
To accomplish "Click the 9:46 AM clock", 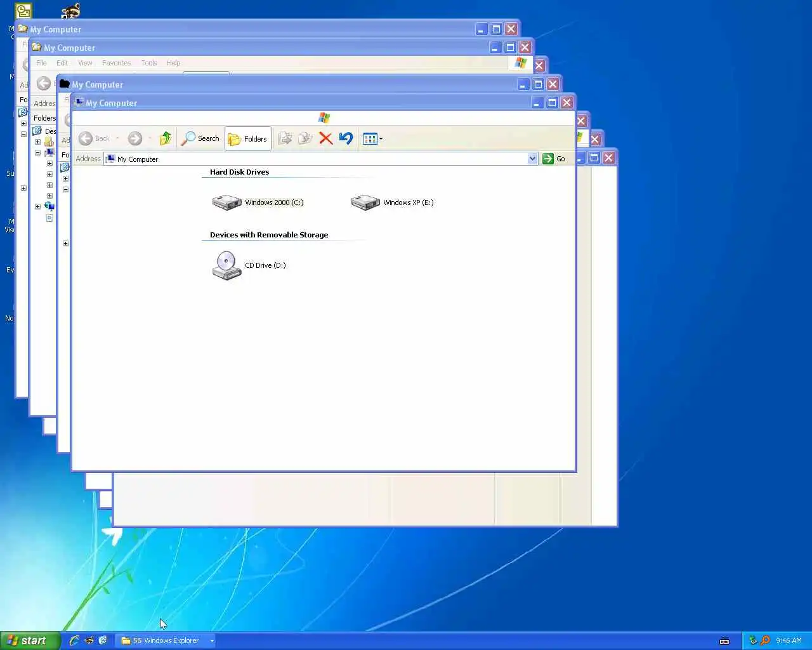I will click(x=789, y=640).
